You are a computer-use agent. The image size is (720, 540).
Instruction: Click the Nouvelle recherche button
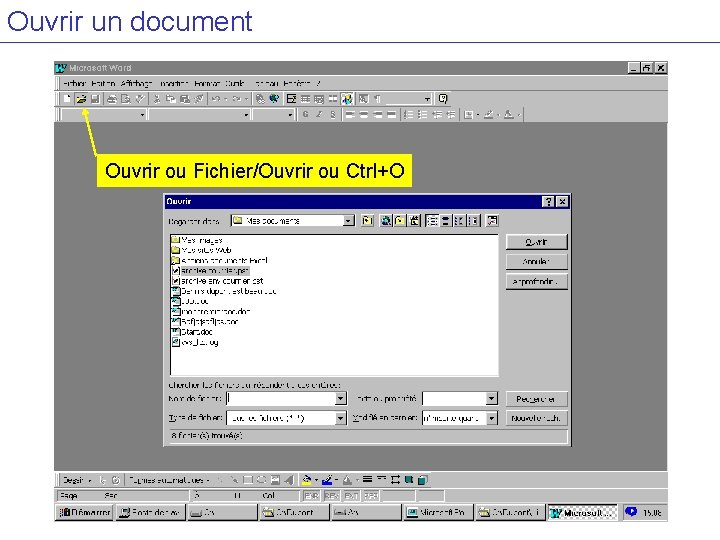(536, 418)
